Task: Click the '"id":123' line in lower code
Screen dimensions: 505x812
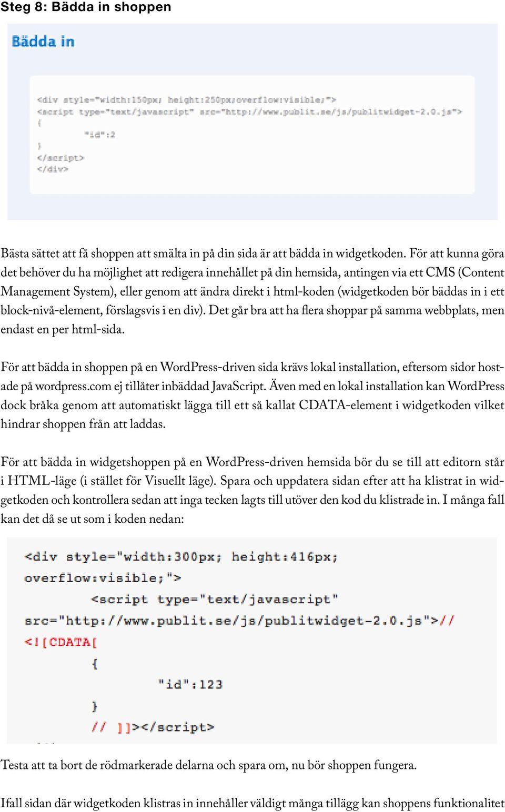Action: tap(190, 684)
